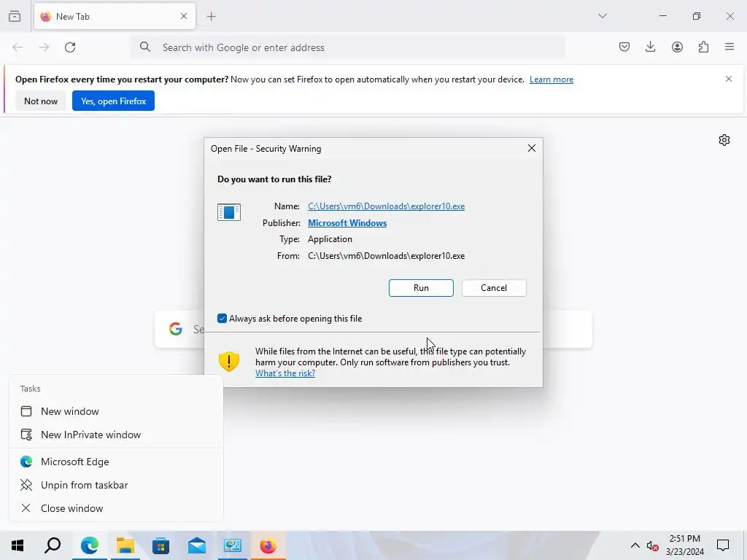Click the Microsoft Edge taskbar icon

pyautogui.click(x=90, y=545)
